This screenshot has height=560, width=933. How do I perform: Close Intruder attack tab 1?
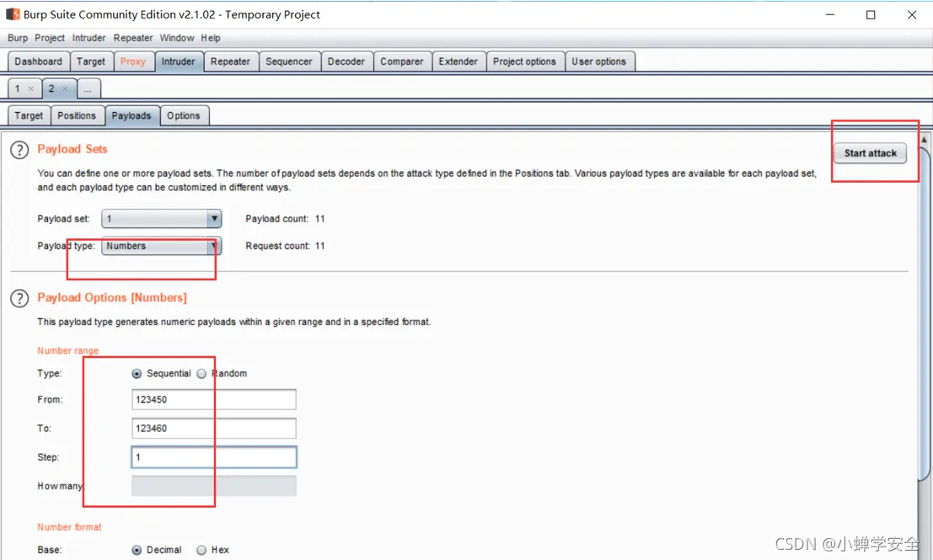click(31, 88)
